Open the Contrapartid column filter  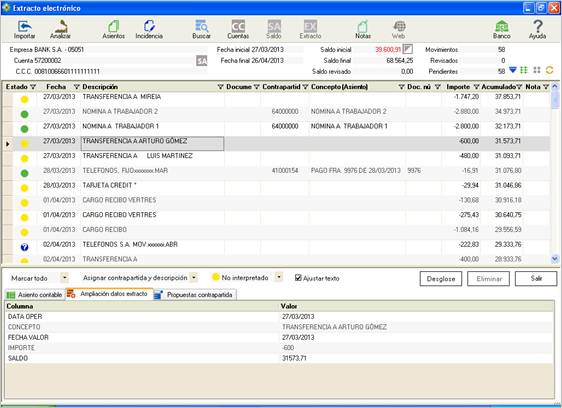click(x=305, y=87)
